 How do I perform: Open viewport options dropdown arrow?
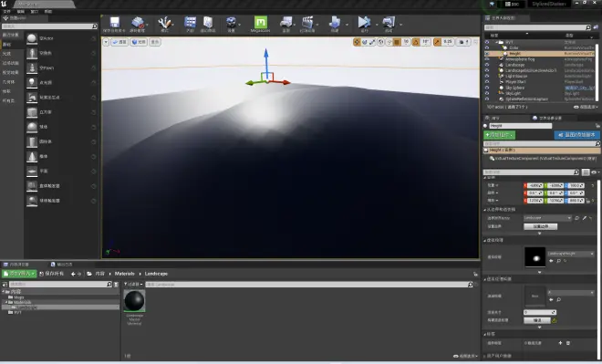(106, 42)
